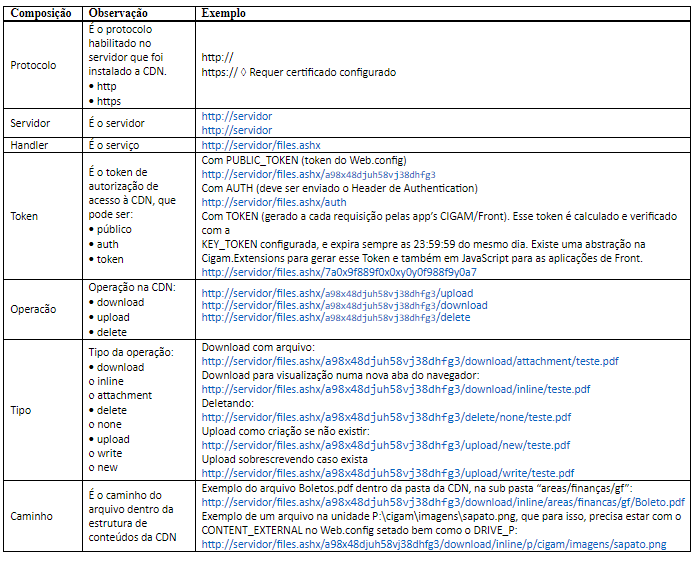Click the 'É o serviço' observation text
The width and height of the screenshot is (700, 561).
pos(114,145)
